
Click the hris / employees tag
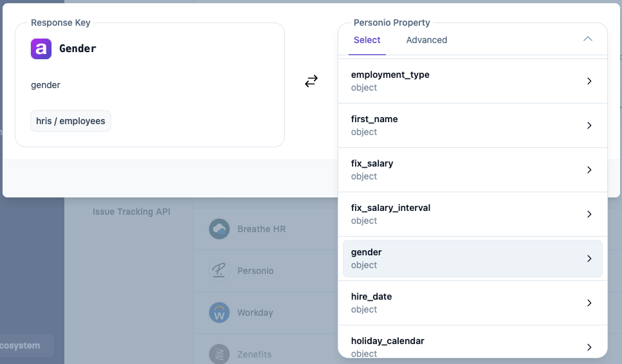click(71, 121)
